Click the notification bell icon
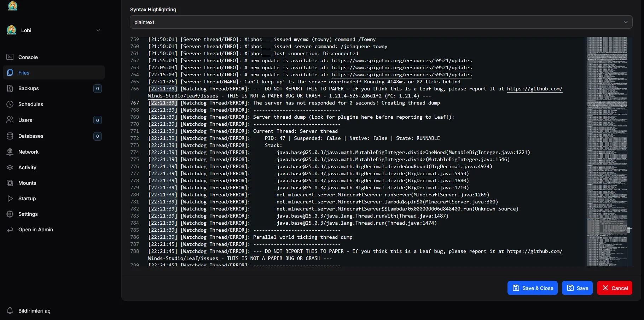Viewport: 644px width, 320px height. coord(10,310)
